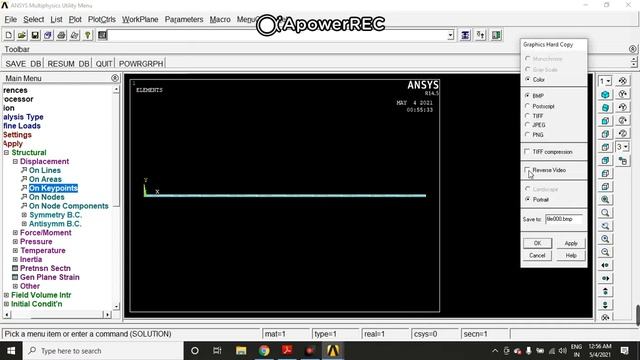Click the Raise Hidden windows icon
640x360 pixels.
click(x=465, y=35)
